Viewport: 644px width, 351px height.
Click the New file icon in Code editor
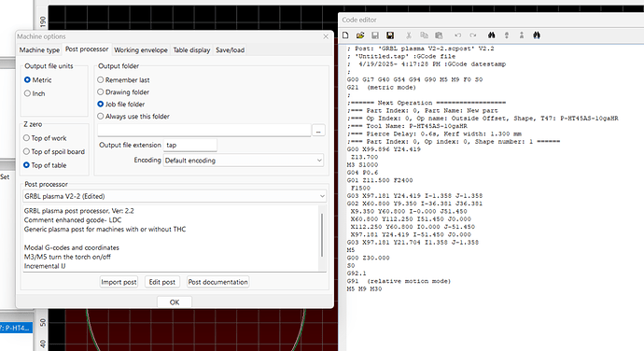pos(345,35)
